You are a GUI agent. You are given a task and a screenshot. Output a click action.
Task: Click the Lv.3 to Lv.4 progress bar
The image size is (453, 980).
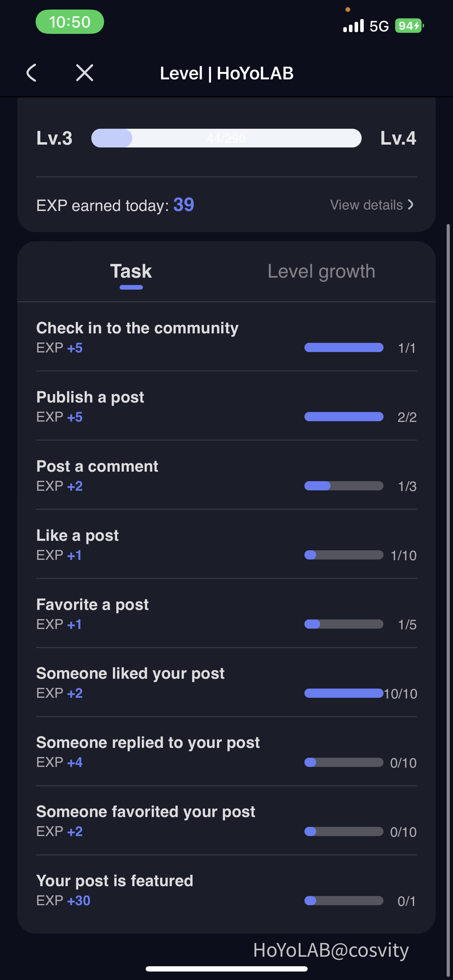point(226,138)
